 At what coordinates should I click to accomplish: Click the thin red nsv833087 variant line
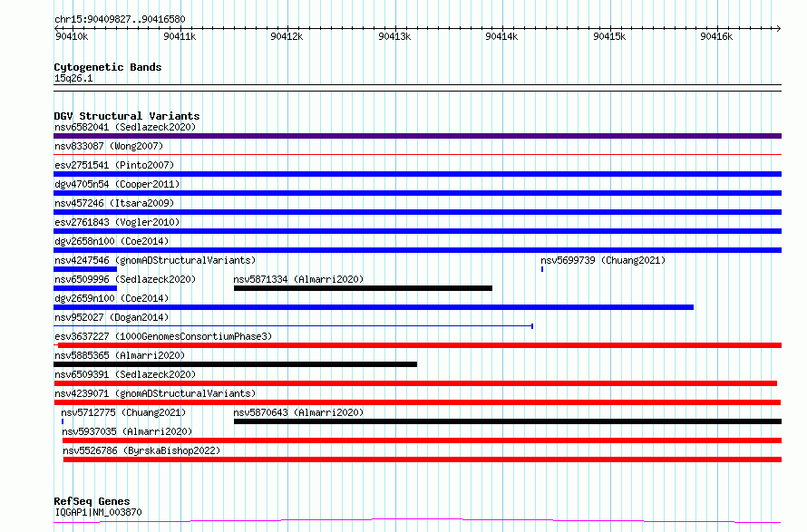pyautogui.click(x=417, y=154)
